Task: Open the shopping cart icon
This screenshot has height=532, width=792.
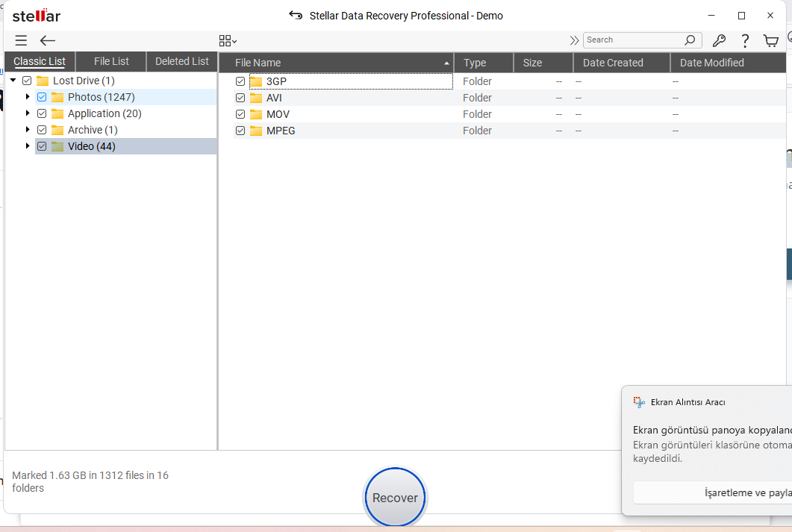Action: (x=771, y=41)
